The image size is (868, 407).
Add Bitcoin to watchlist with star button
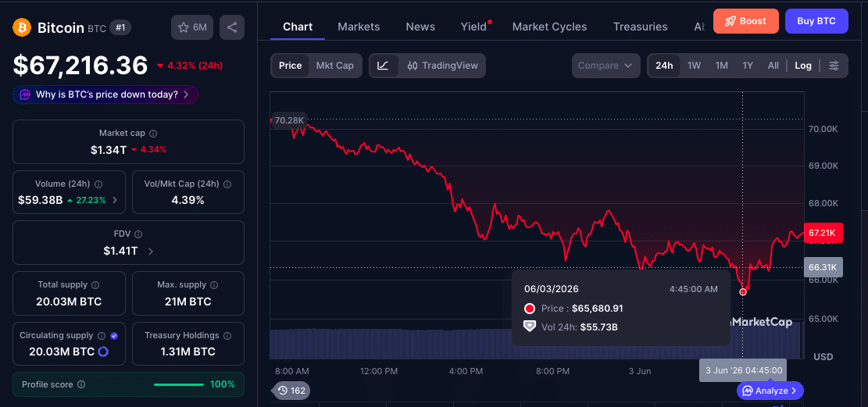click(x=192, y=27)
